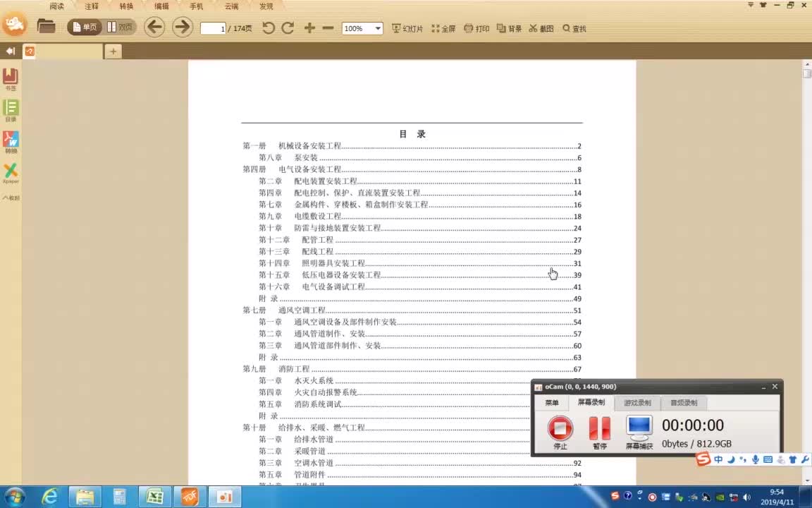Zoom in with the plus icon
The image size is (812, 508).
click(x=309, y=28)
